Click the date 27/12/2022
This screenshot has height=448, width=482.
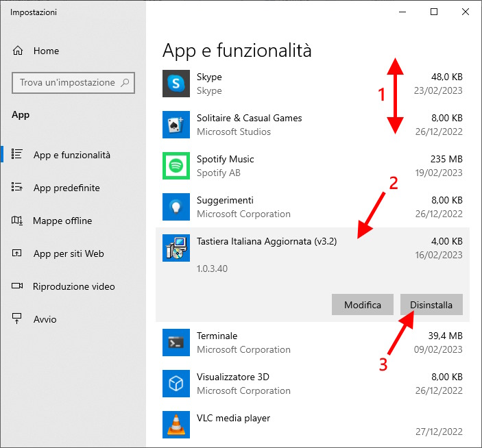click(439, 432)
